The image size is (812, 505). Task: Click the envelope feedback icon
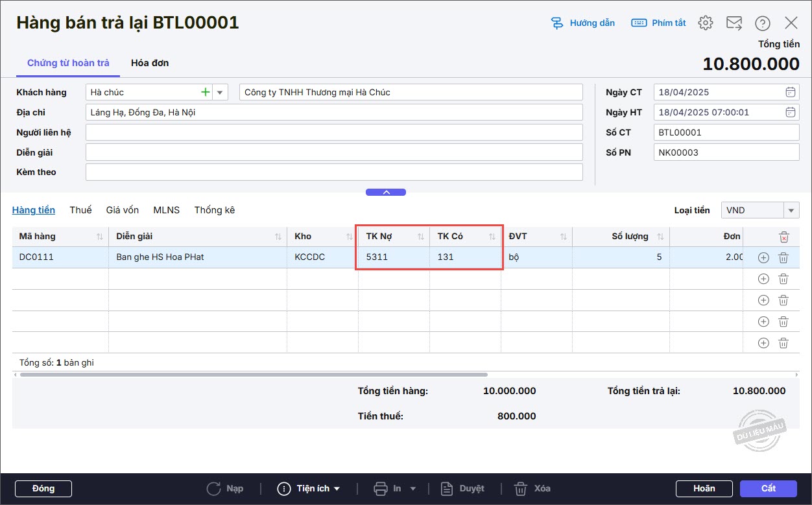734,23
